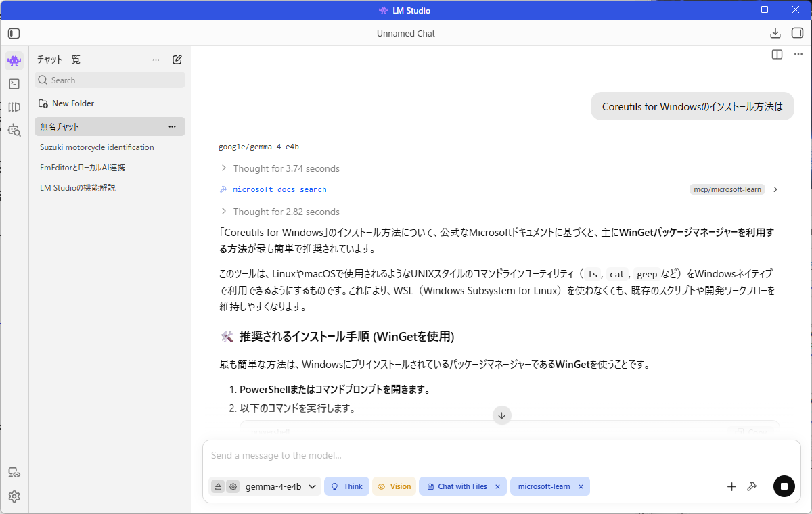Open EmEditorとローカルAI連携 chat
The image size is (812, 514).
pyautogui.click(x=83, y=168)
